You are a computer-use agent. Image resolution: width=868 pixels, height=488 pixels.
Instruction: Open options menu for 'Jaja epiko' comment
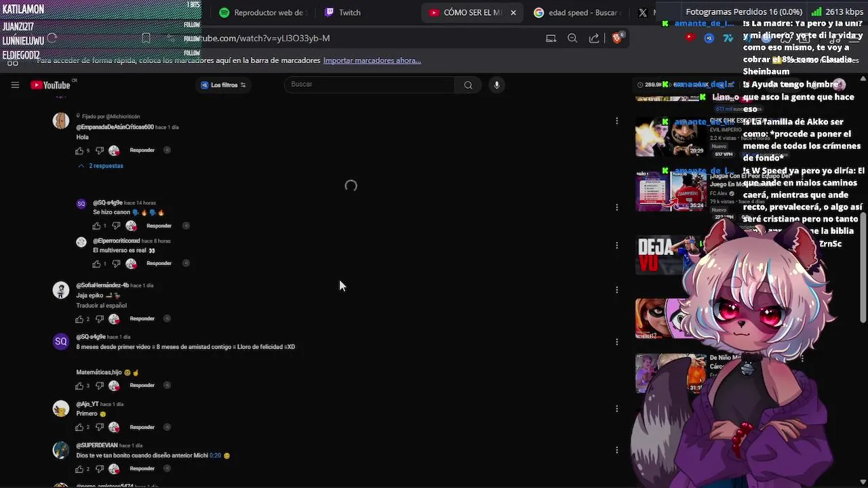pyautogui.click(x=616, y=290)
